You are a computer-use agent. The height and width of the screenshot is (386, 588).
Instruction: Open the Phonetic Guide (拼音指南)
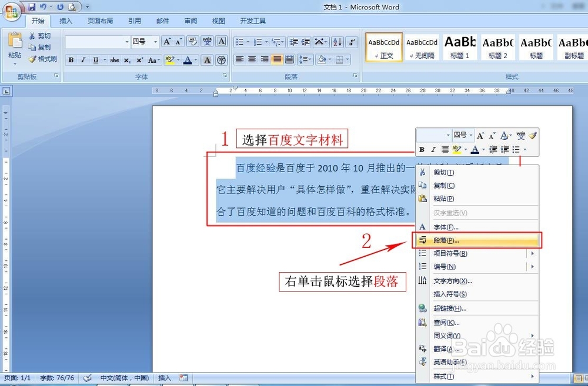207,42
